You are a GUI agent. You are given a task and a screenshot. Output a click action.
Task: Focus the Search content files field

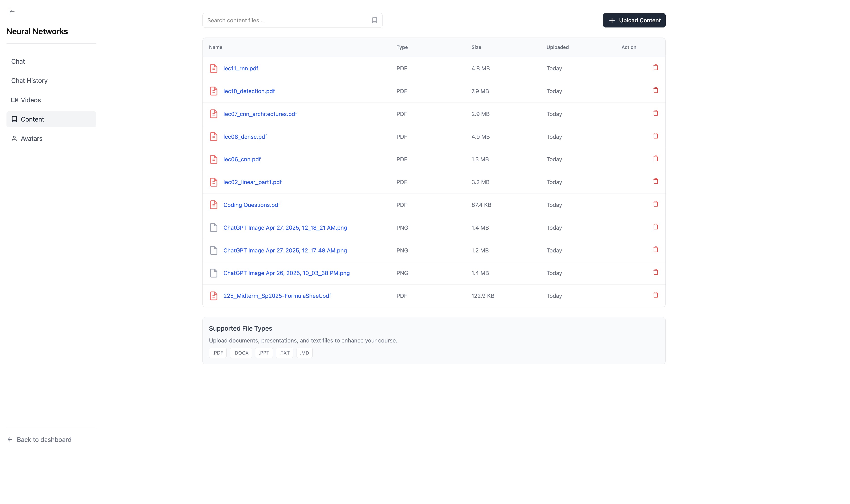tap(287, 20)
